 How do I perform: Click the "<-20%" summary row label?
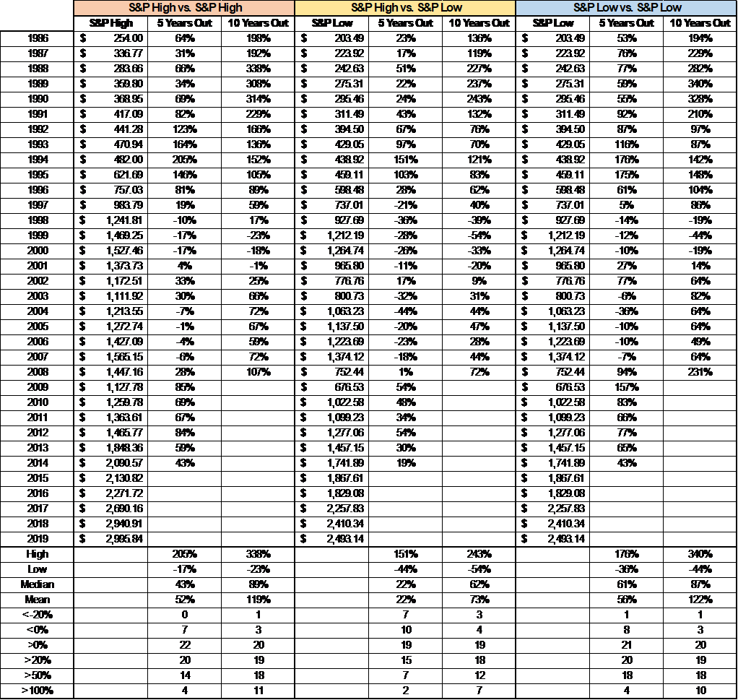coord(37,615)
